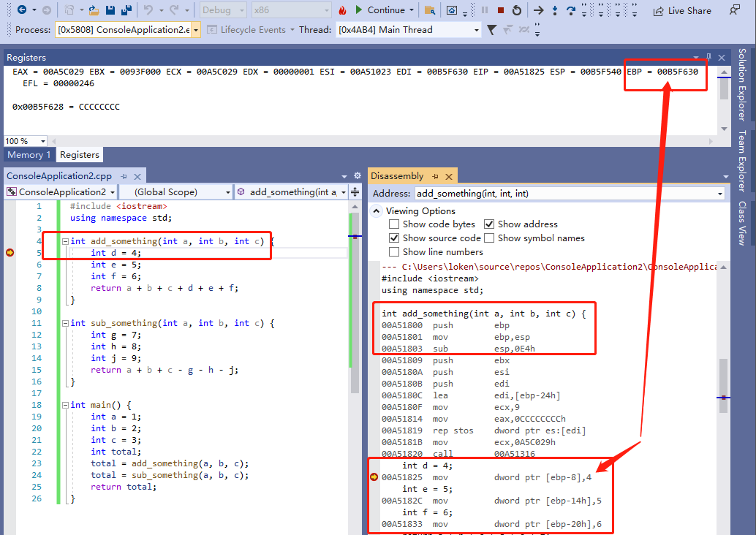Click the Live Share button
The image size is (756, 535).
click(681, 10)
